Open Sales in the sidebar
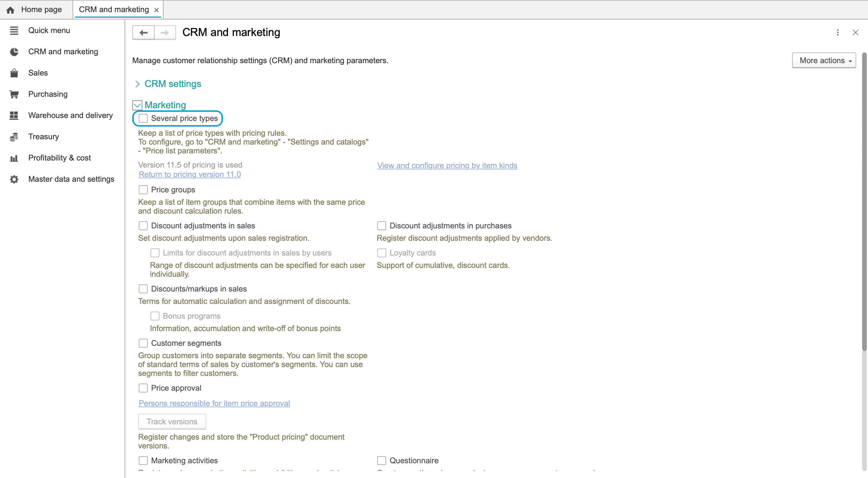The image size is (868, 478). (38, 73)
